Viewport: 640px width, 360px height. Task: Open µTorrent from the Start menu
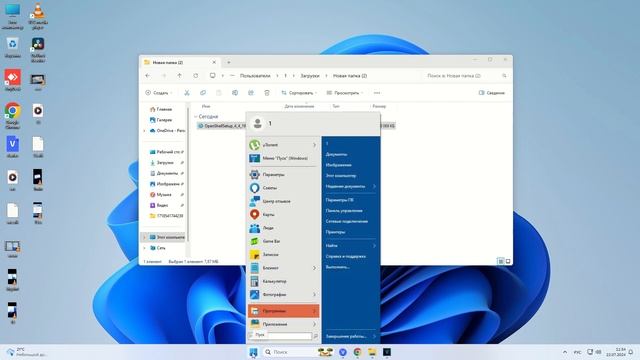point(283,145)
